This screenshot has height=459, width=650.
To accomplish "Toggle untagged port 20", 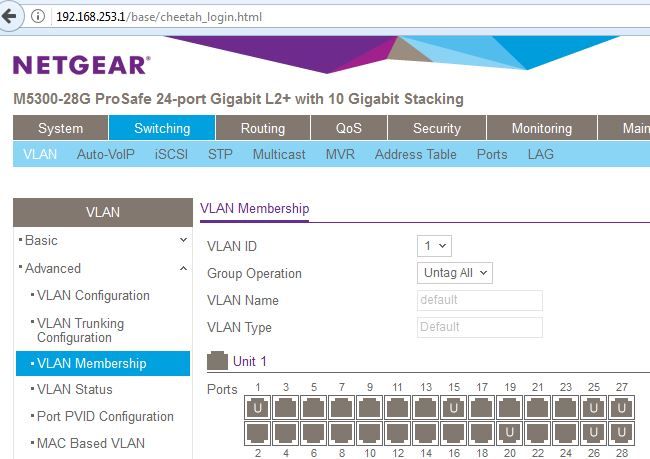I will [x=509, y=432].
